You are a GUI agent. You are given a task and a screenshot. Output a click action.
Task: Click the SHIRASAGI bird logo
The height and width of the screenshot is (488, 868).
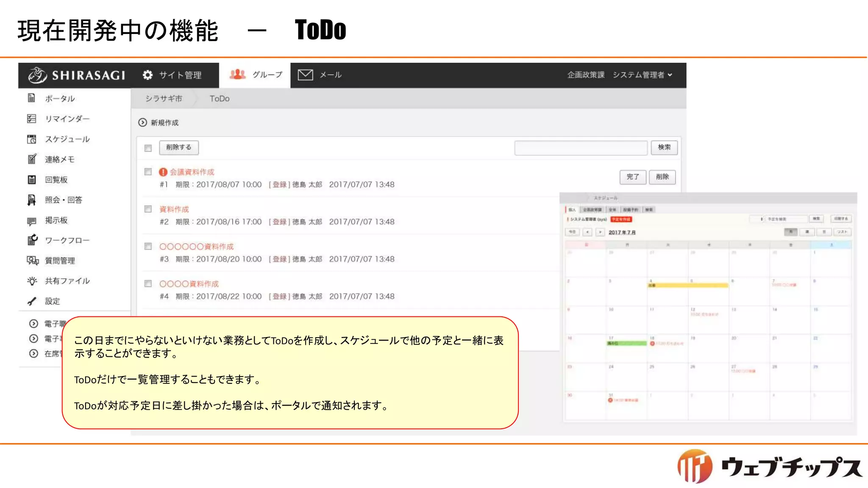37,75
